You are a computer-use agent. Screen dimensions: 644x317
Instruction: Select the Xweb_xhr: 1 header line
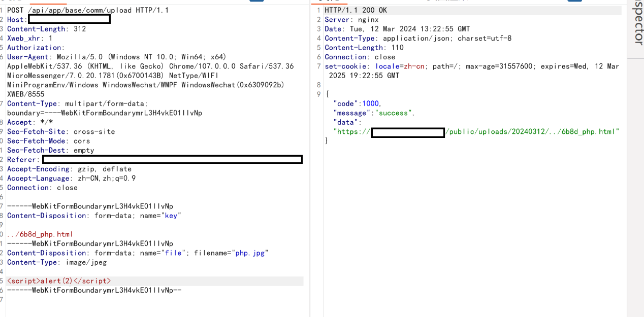point(29,38)
